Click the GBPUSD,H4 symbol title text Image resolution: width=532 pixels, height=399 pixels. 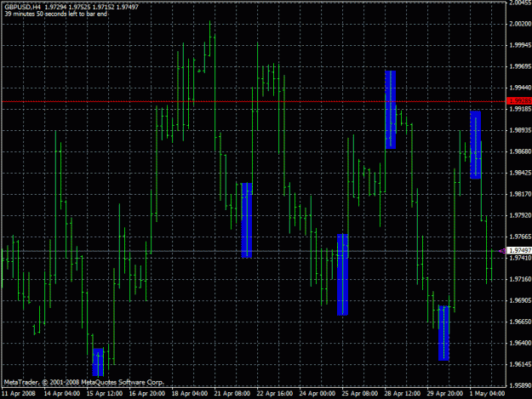[x=23, y=7]
